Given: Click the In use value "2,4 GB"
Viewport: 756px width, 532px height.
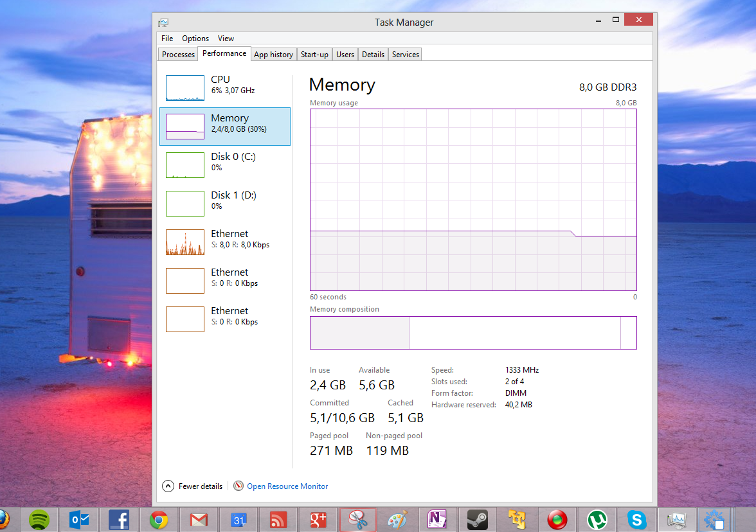Looking at the screenshot, I should 328,385.
